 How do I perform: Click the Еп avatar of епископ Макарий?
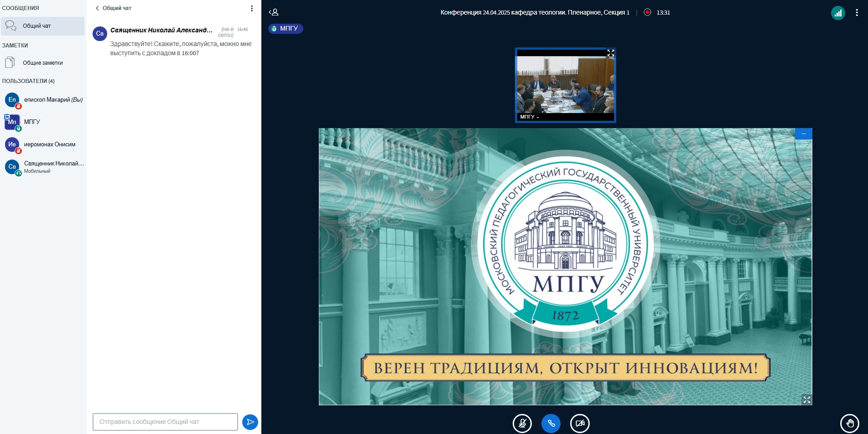tap(12, 100)
